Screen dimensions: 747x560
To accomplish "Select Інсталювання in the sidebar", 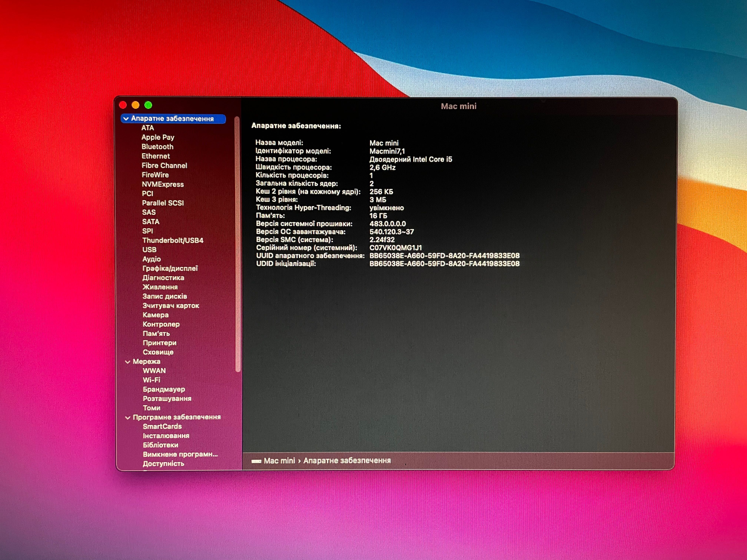I will 166,436.
